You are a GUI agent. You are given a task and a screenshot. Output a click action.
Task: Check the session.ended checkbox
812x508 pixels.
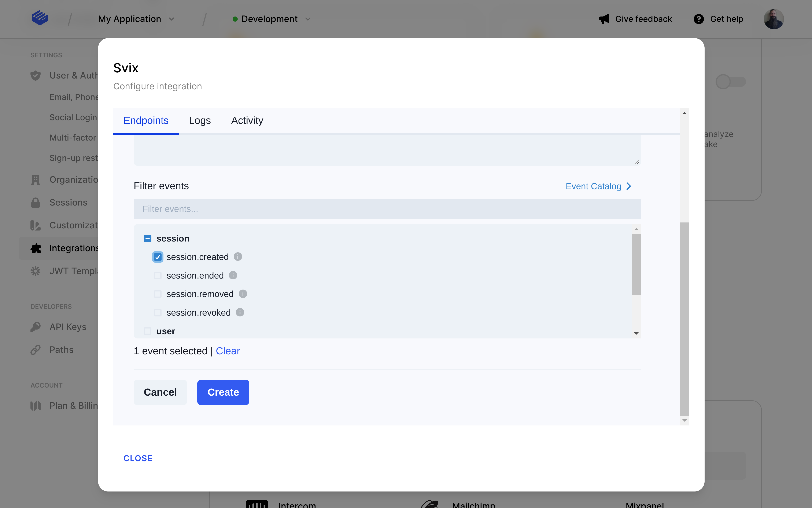[x=158, y=276]
